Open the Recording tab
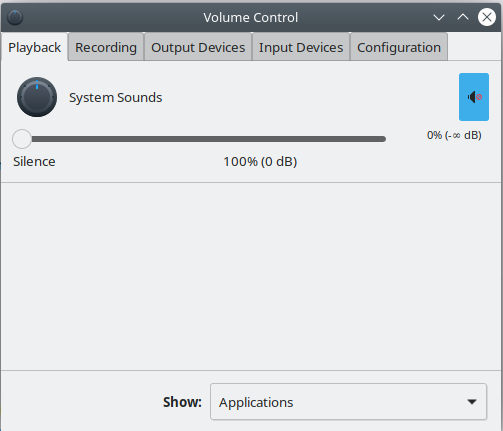Viewport: 503px width, 431px height. click(106, 47)
